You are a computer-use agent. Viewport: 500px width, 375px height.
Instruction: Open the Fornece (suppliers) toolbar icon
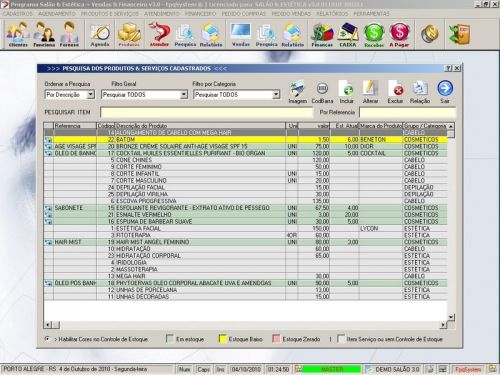(x=69, y=34)
